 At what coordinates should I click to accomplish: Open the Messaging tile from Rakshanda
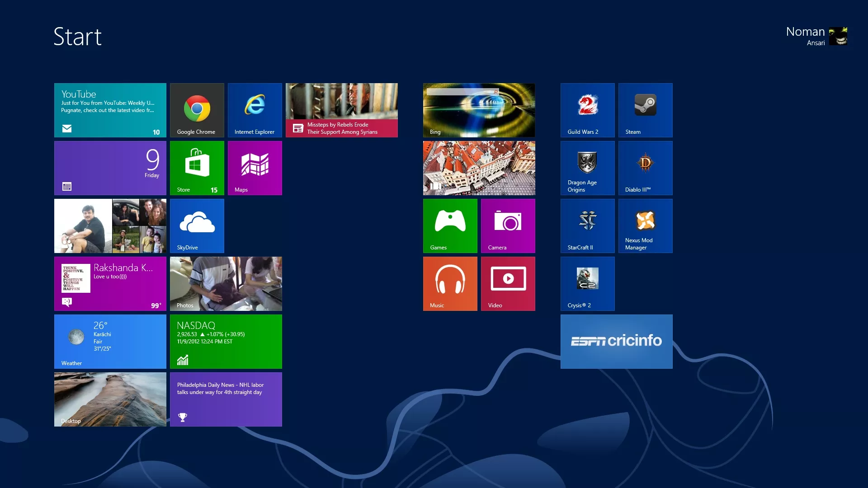(x=110, y=284)
